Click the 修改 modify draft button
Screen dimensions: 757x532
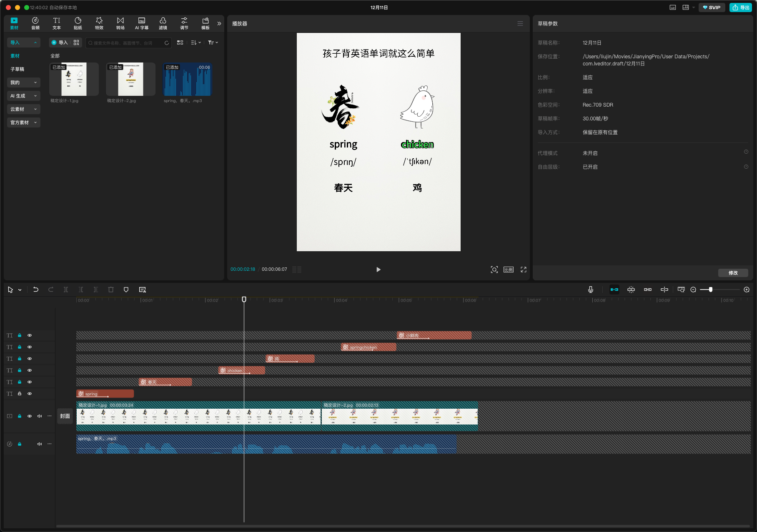[733, 273]
